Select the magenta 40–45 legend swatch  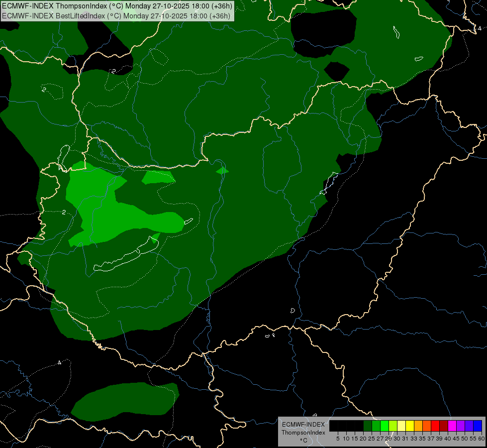point(452,426)
